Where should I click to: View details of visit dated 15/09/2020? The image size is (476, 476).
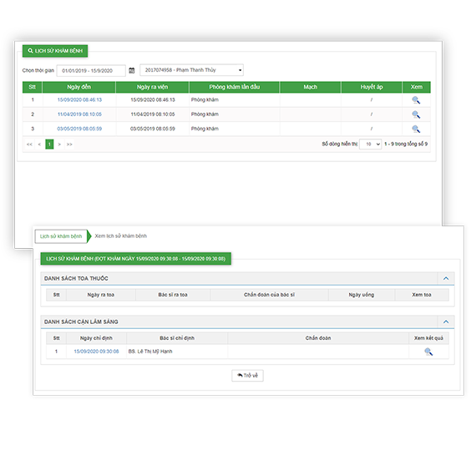coord(416,100)
